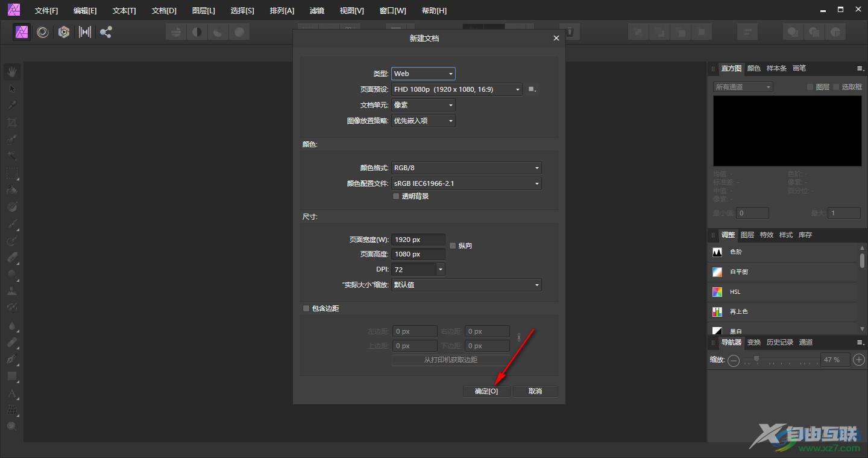This screenshot has height=458, width=868.
Task: Select the Crop tool
Action: point(12,122)
